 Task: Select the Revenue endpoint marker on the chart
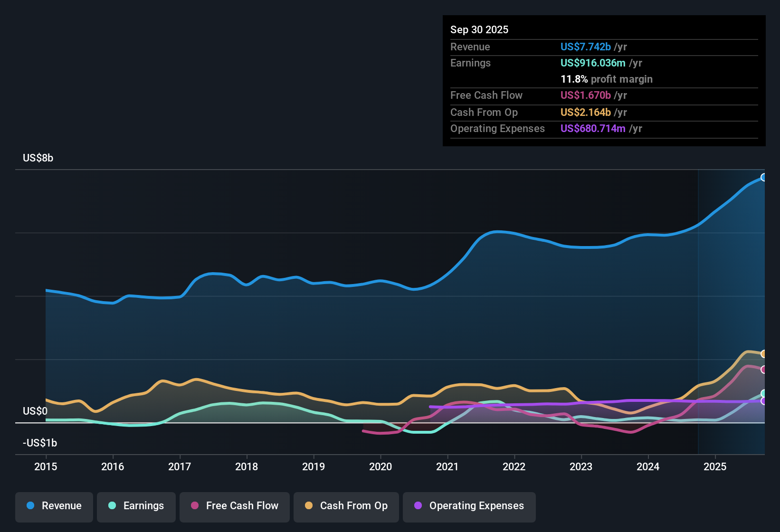click(764, 177)
